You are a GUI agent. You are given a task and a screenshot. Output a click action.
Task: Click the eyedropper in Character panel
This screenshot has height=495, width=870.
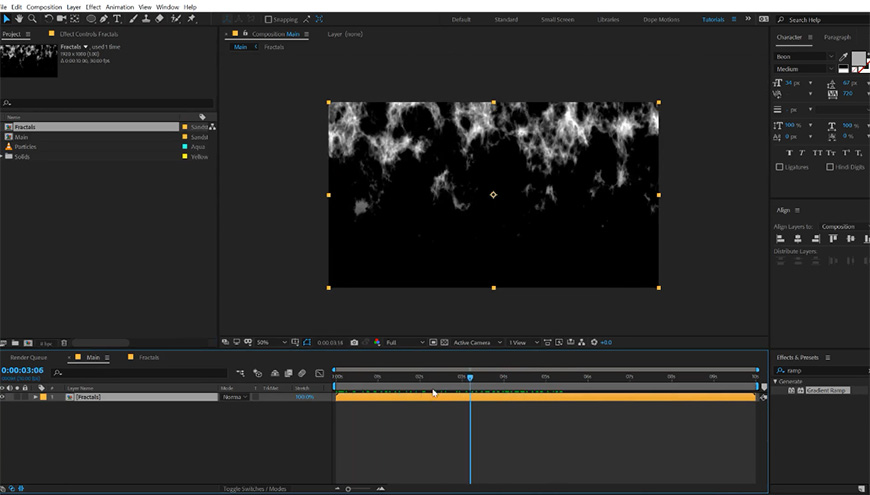click(844, 57)
